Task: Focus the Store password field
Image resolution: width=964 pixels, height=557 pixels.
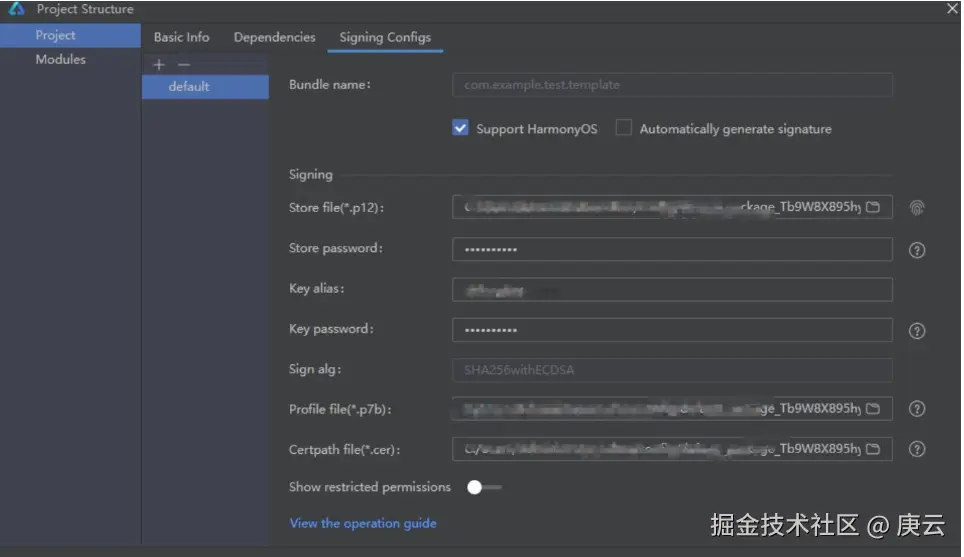Action: (x=672, y=250)
